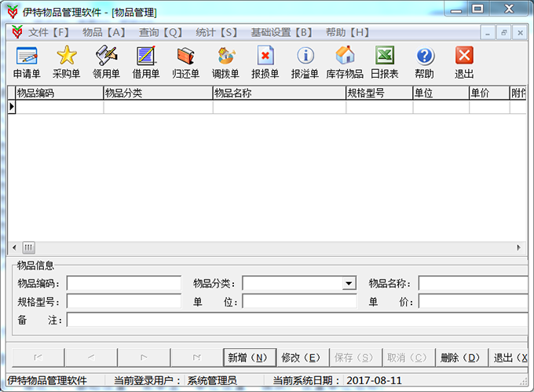
Task: Click the 新增（N） button
Action: click(249, 357)
